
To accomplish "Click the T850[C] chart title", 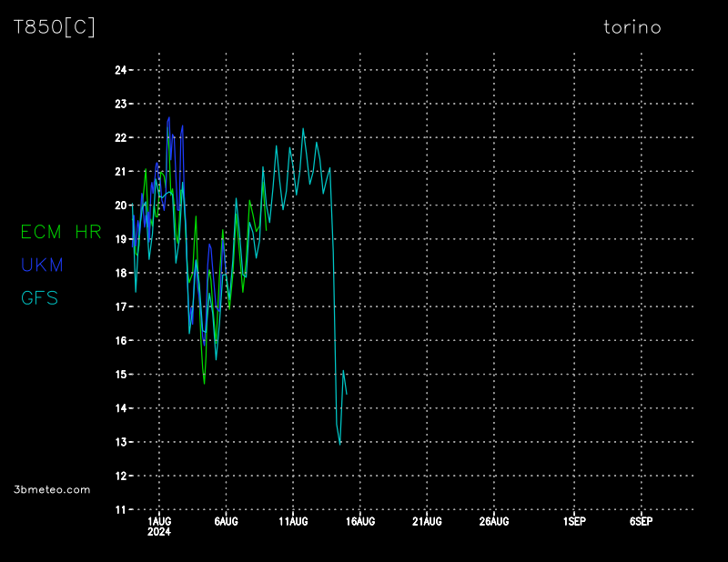I will coord(54,27).
